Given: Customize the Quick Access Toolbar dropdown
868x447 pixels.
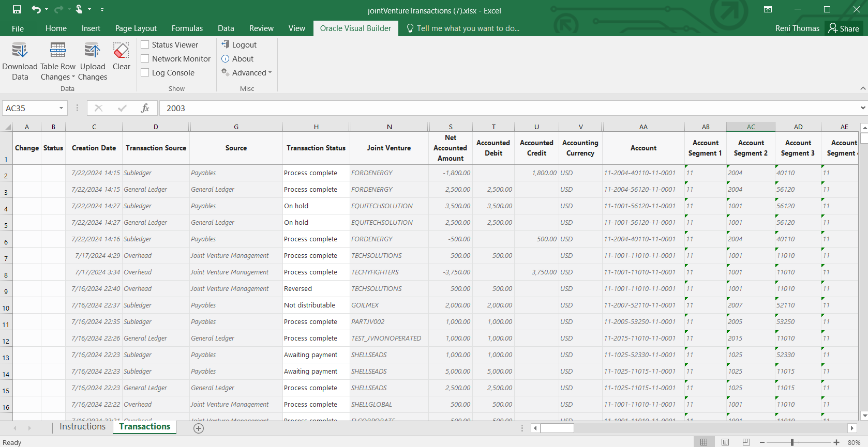Looking at the screenshot, I should 102,10.
